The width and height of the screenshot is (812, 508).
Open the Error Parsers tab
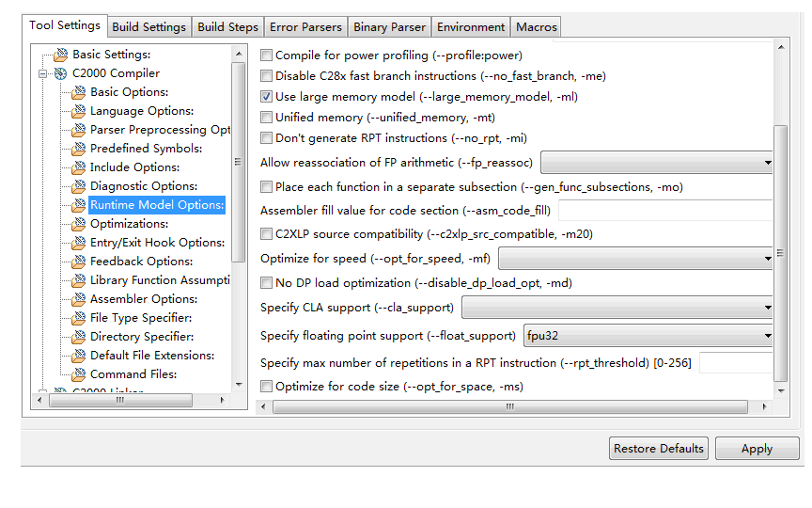(305, 27)
